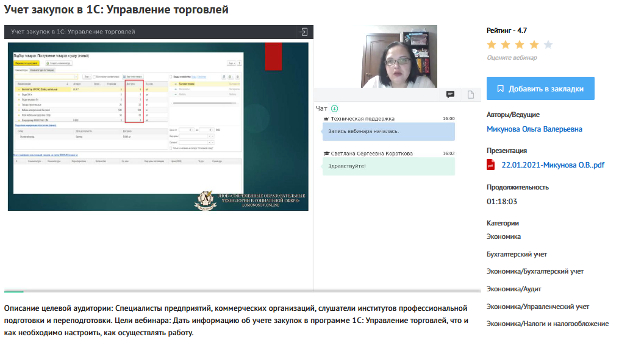
Task: Open author Микунова Ольга Валерьевна's page
Action: 534,129
